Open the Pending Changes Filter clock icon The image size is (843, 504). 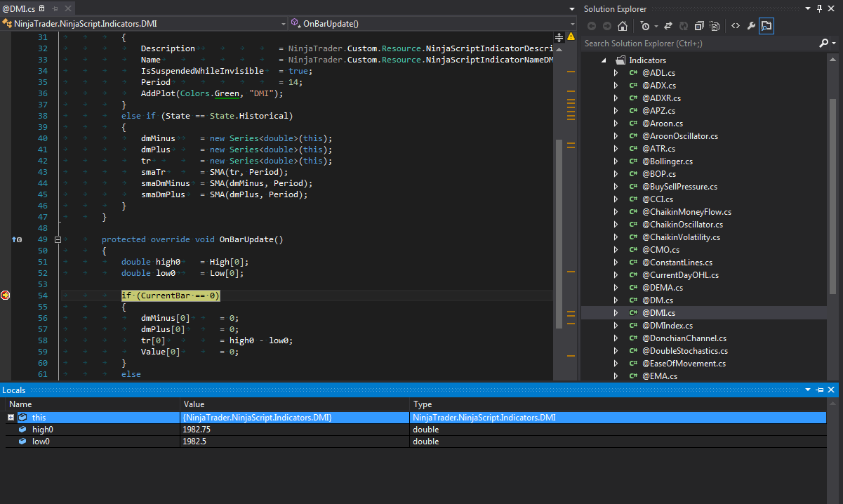[x=646, y=26]
